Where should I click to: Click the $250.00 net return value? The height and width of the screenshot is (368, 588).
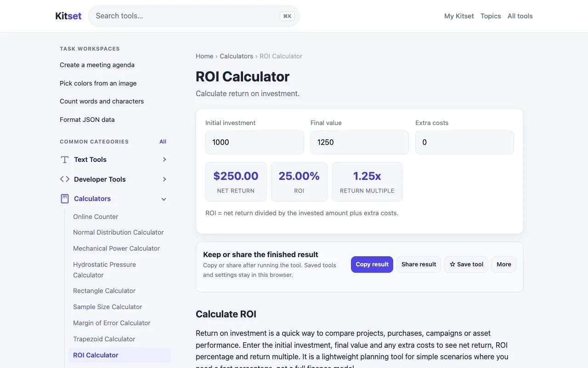pos(236,176)
